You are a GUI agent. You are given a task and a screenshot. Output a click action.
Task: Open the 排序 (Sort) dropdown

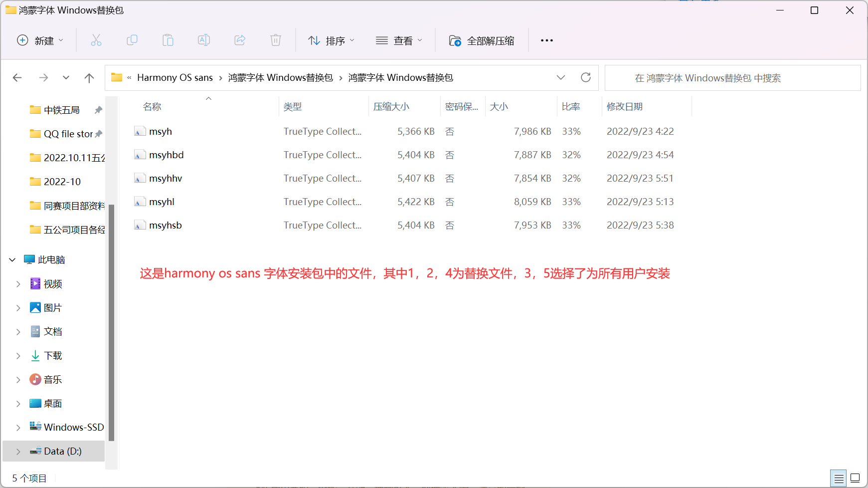coord(331,40)
